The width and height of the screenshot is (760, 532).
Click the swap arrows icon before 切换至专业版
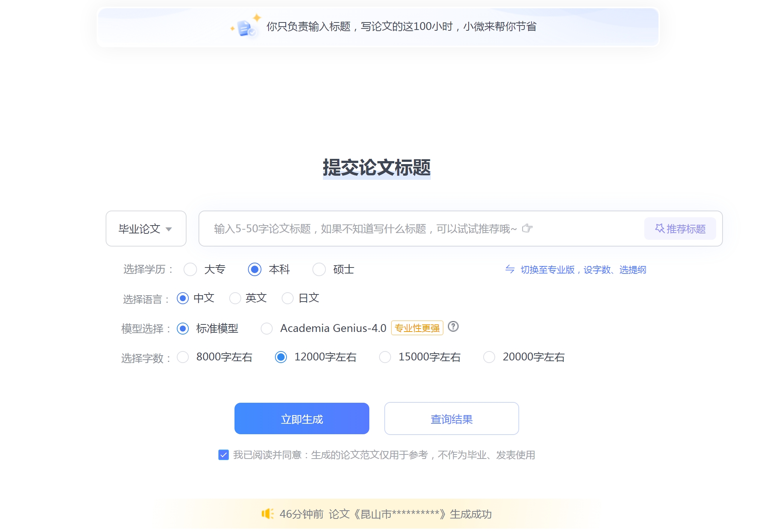(x=510, y=269)
